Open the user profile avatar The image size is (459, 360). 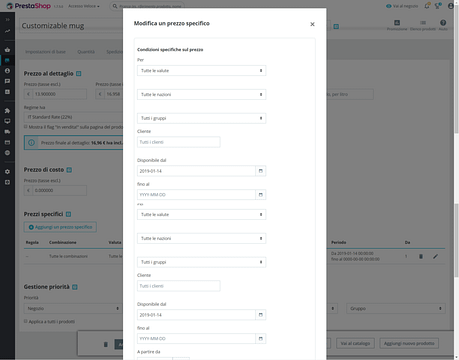tap(451, 6)
